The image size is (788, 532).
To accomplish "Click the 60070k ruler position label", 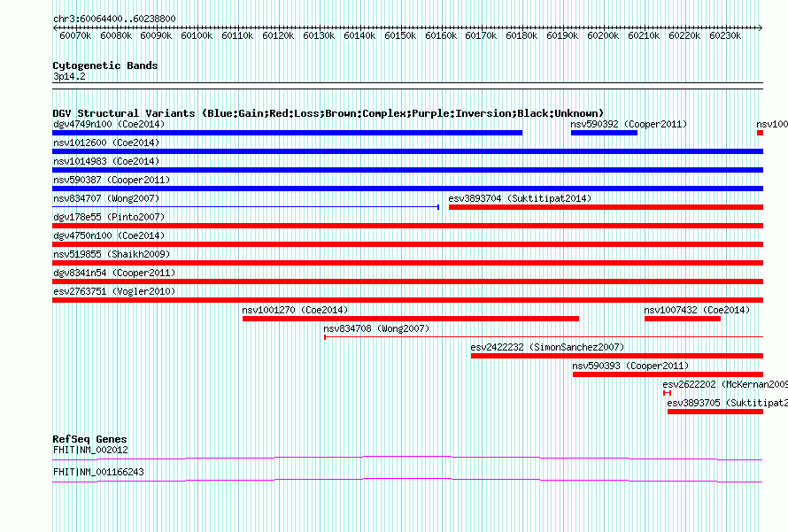I will pyautogui.click(x=75, y=35).
